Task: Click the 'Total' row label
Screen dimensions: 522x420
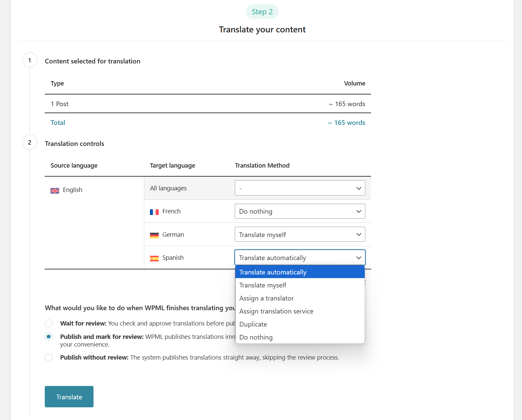Action: [x=58, y=123]
